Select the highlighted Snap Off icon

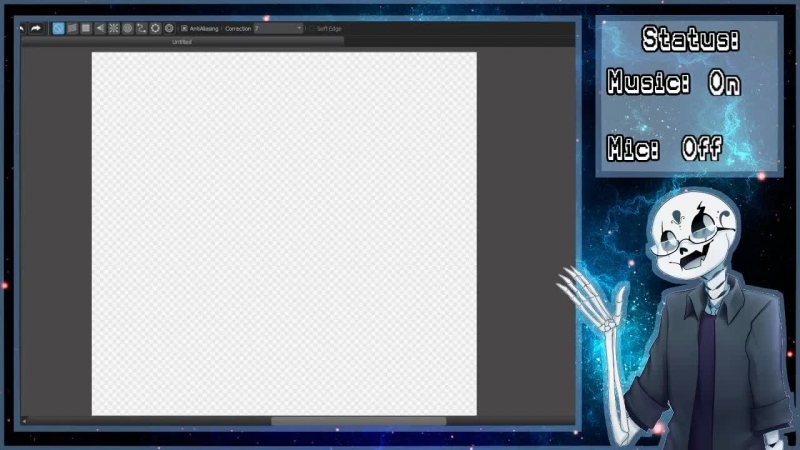pos(58,29)
